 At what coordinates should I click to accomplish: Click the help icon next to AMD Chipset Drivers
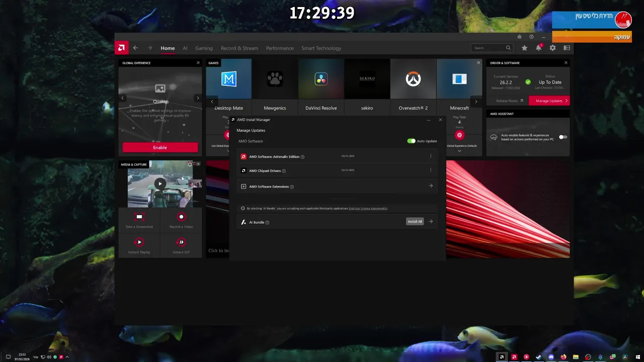(x=284, y=171)
